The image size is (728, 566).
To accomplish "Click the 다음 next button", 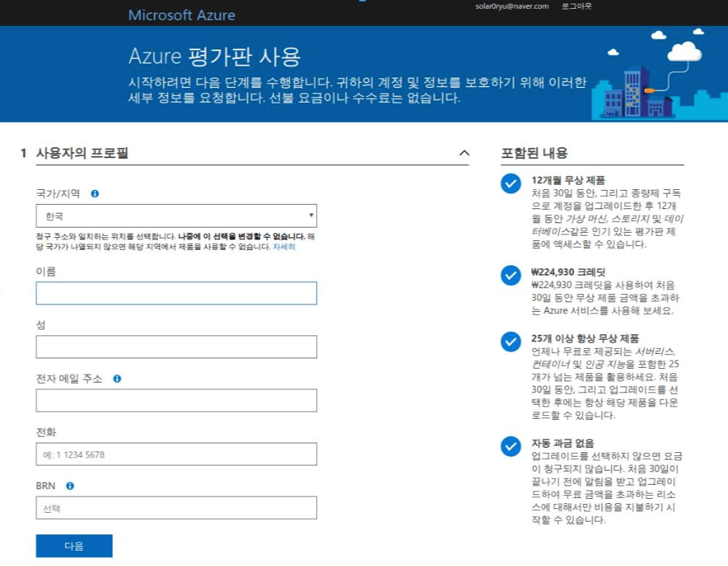I will tap(75, 545).
